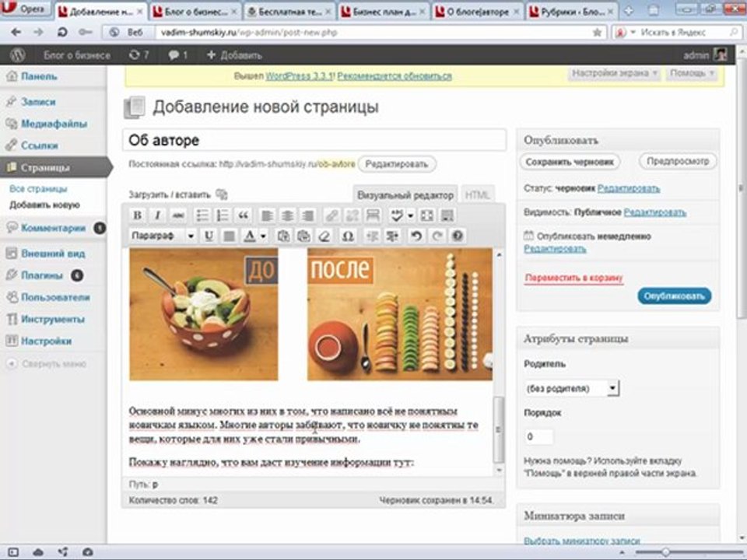
Task: Insert the More tag
Action: click(373, 215)
